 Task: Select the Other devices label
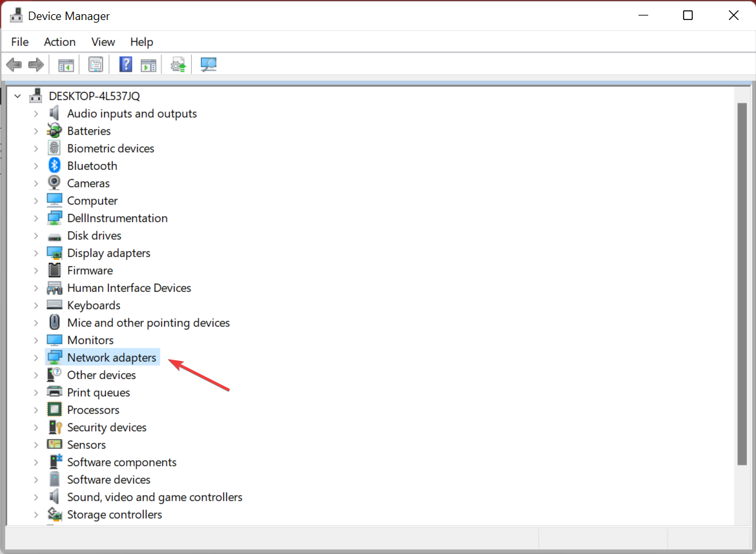[x=102, y=374]
